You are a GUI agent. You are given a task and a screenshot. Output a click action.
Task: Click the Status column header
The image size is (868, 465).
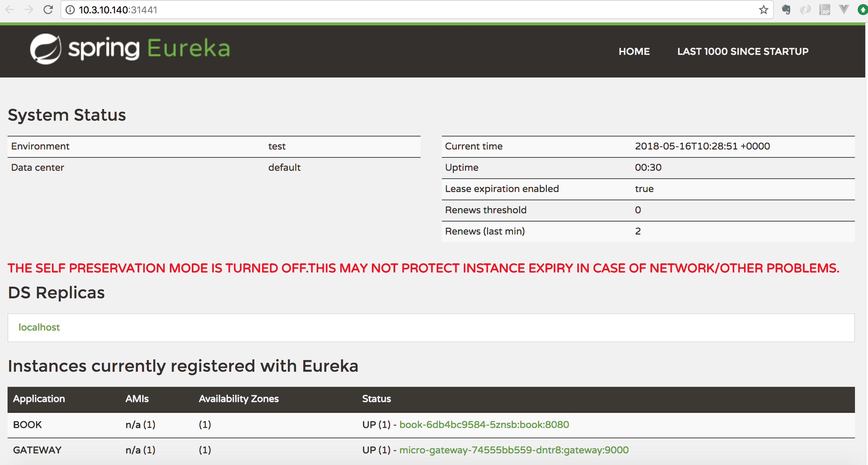pos(376,398)
